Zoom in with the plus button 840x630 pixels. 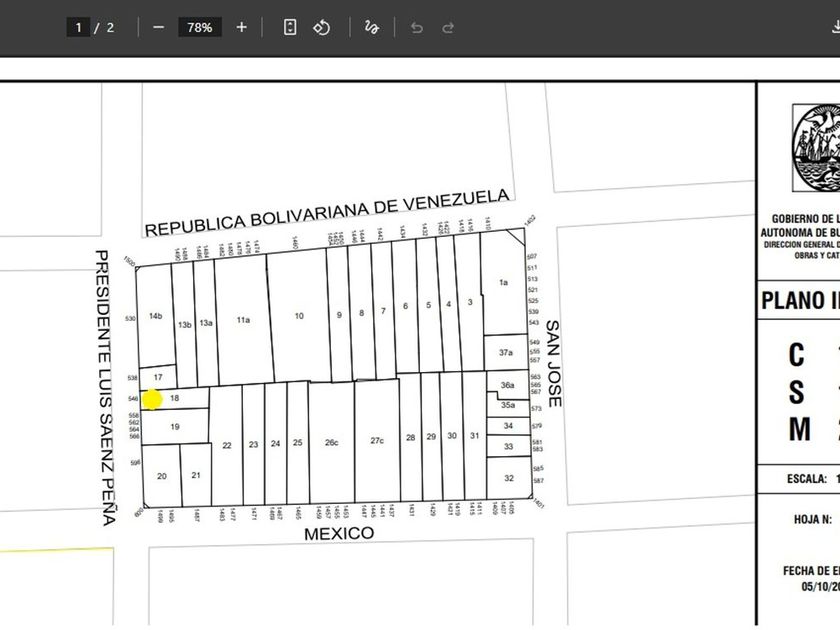pyautogui.click(x=241, y=27)
